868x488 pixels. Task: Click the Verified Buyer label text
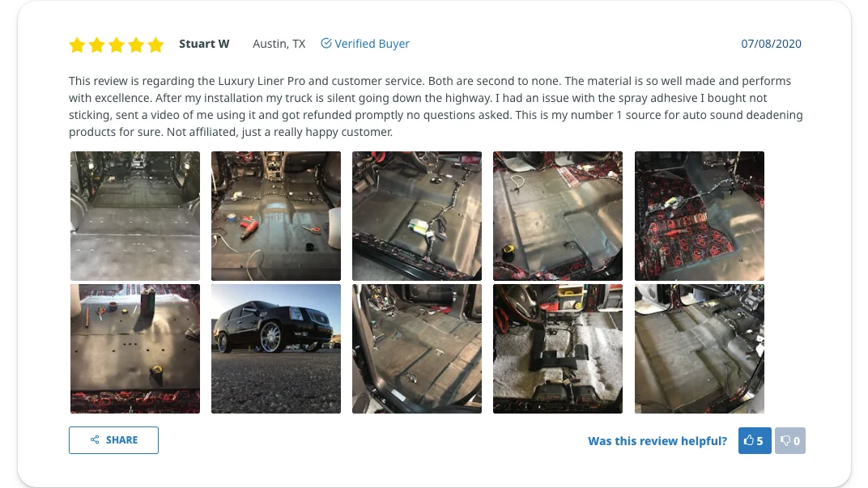[x=372, y=44]
